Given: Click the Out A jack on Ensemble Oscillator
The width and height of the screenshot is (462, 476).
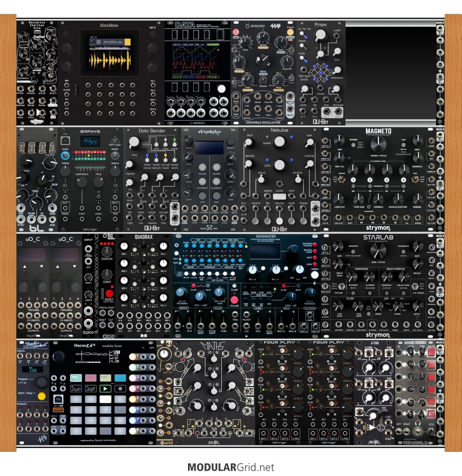Looking at the screenshot, I should pos(290,97).
